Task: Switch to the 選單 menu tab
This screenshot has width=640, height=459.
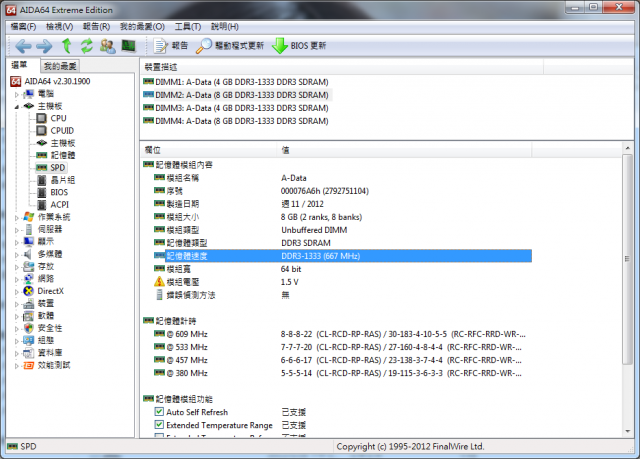Action: 20,65
